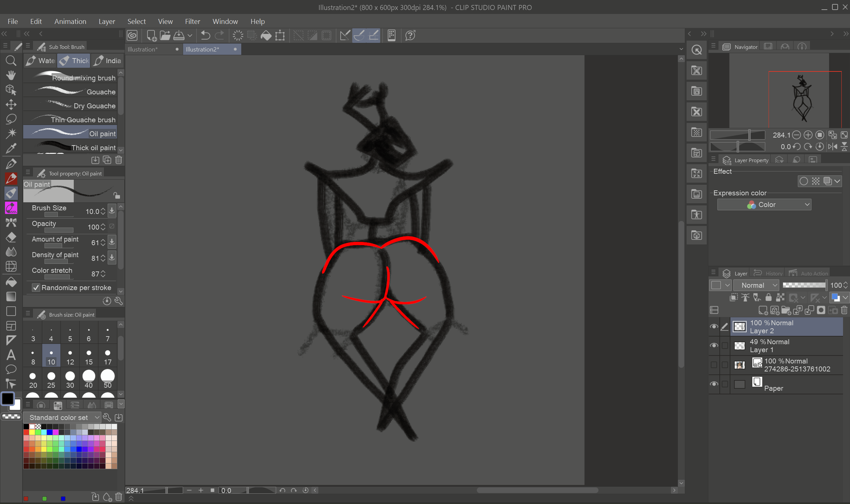The width and height of the screenshot is (850, 504).
Task: Select the Eraser tool
Action: point(11,238)
